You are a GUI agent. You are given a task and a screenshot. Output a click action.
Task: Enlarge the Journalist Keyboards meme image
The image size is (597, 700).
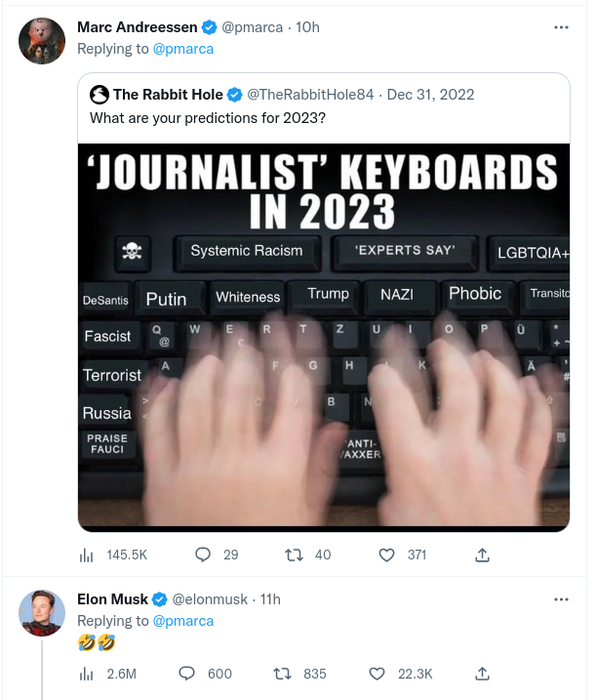click(323, 337)
